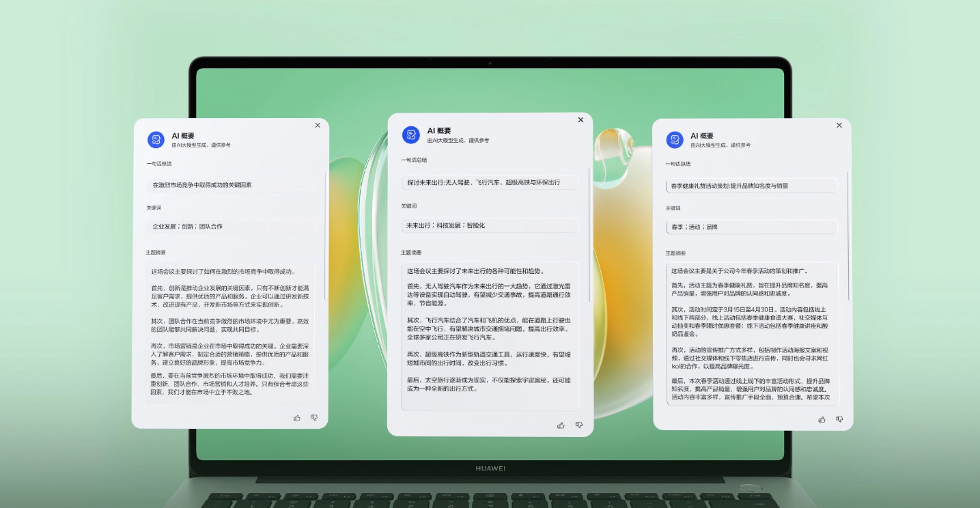Close the spring campaign AI summary panel
This screenshot has width=980, height=508.
[839, 125]
